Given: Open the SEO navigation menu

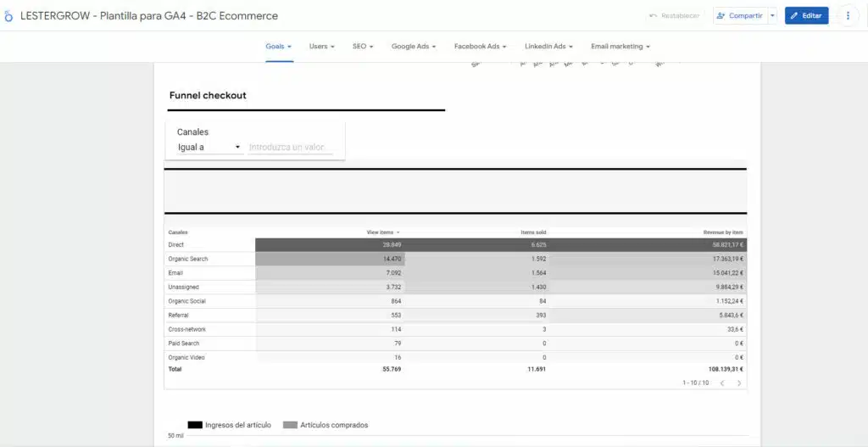Looking at the screenshot, I should click(x=363, y=47).
